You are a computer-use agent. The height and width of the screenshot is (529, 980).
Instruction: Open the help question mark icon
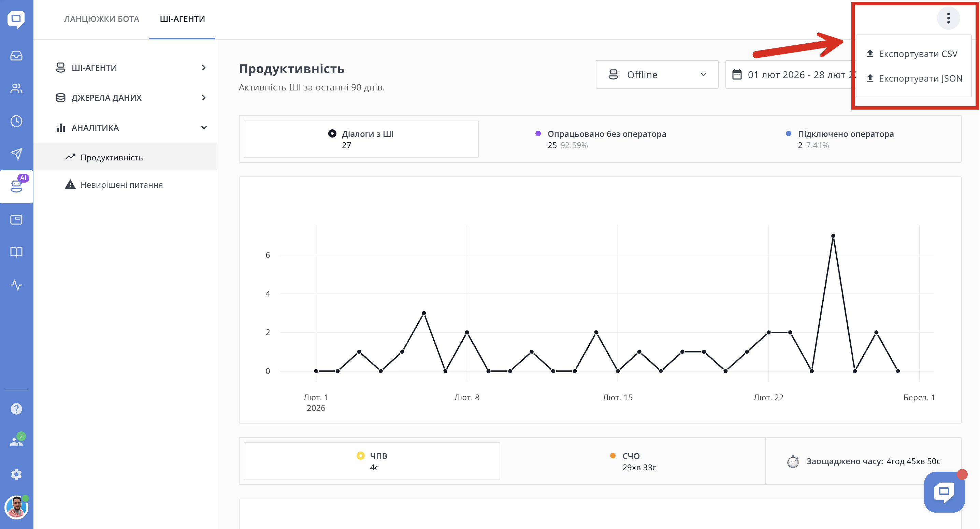pos(16,409)
